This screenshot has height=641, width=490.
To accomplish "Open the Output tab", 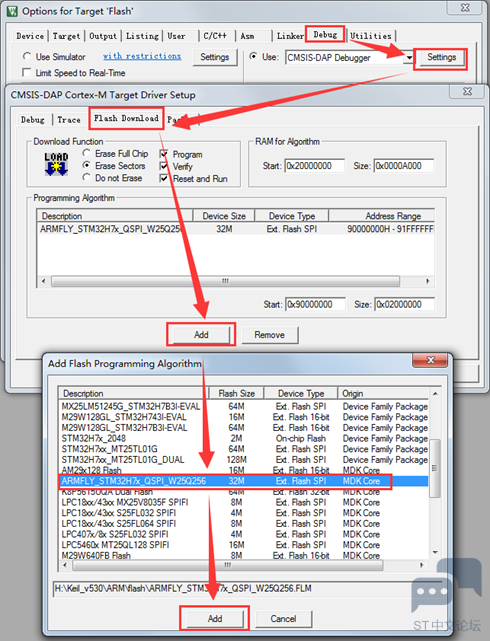I will (x=103, y=36).
